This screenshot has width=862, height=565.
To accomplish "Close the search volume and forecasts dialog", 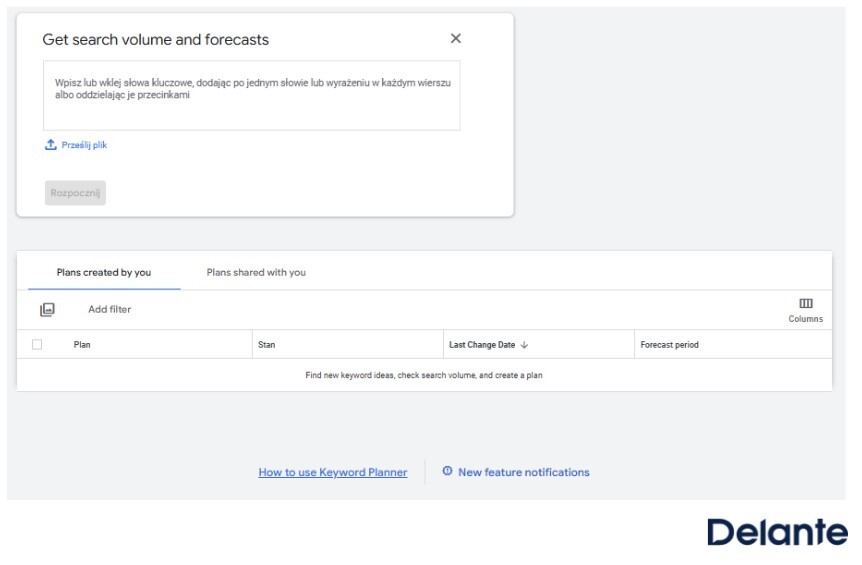I will pyautogui.click(x=455, y=38).
